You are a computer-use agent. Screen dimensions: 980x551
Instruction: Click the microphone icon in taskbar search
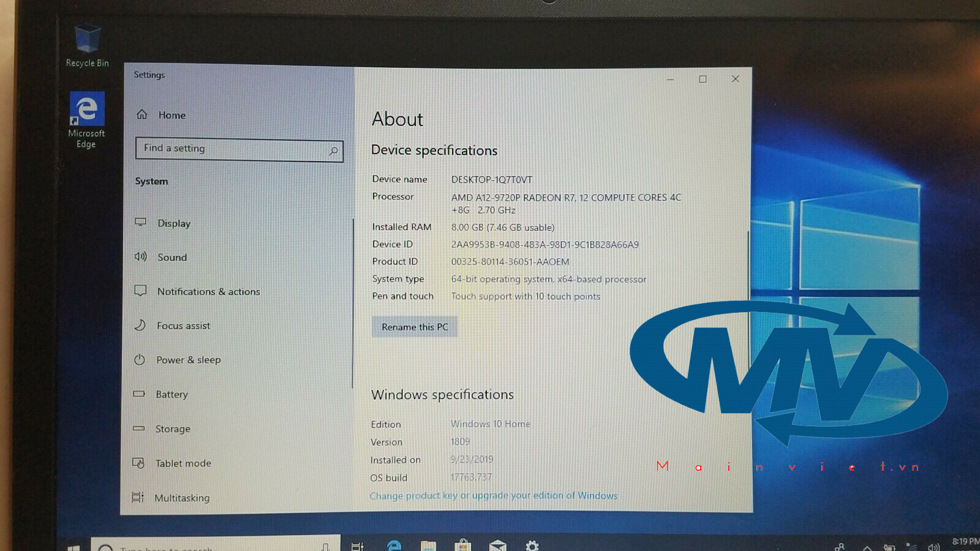326,547
